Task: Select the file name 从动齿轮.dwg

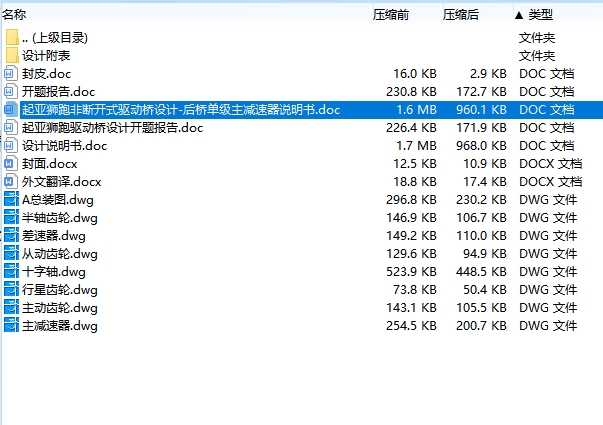Action: coord(60,254)
